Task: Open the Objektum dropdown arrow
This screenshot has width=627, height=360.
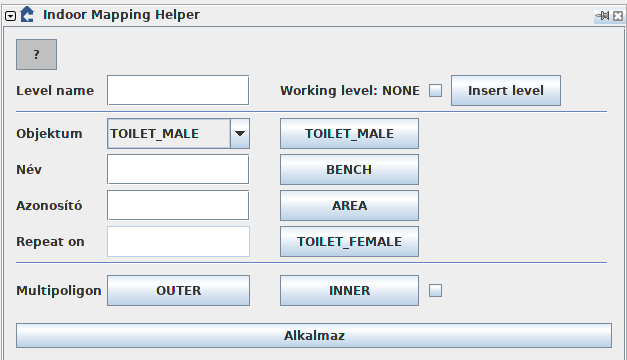Action: [x=240, y=133]
